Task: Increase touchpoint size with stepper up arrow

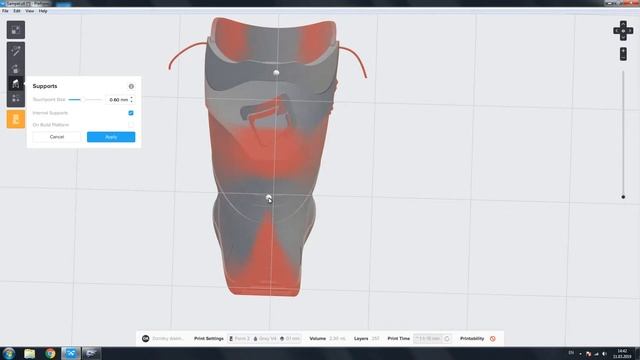Action: coord(131,98)
